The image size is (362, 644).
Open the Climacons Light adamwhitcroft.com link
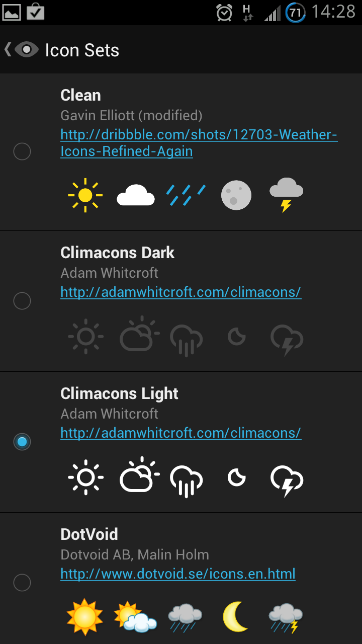[181, 433]
